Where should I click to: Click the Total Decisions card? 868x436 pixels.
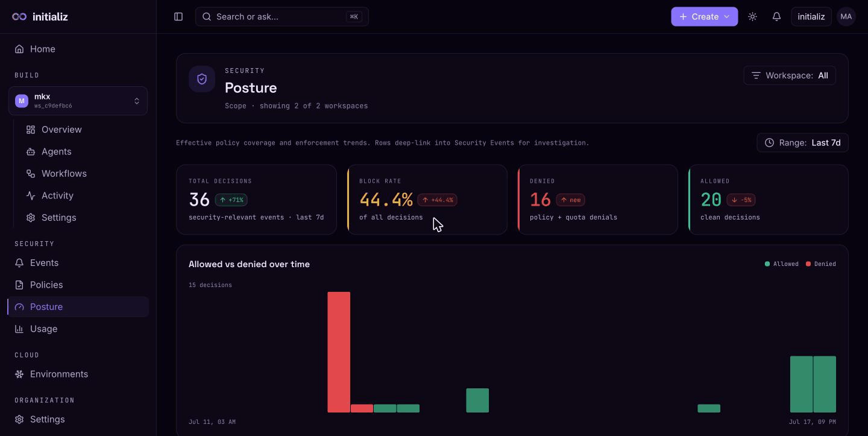256,200
